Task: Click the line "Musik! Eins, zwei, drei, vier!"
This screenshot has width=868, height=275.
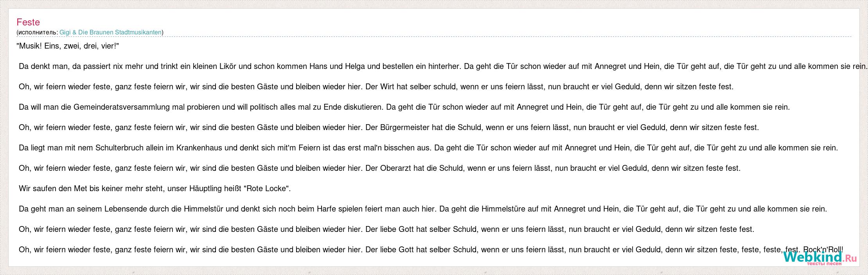Action: [68, 46]
